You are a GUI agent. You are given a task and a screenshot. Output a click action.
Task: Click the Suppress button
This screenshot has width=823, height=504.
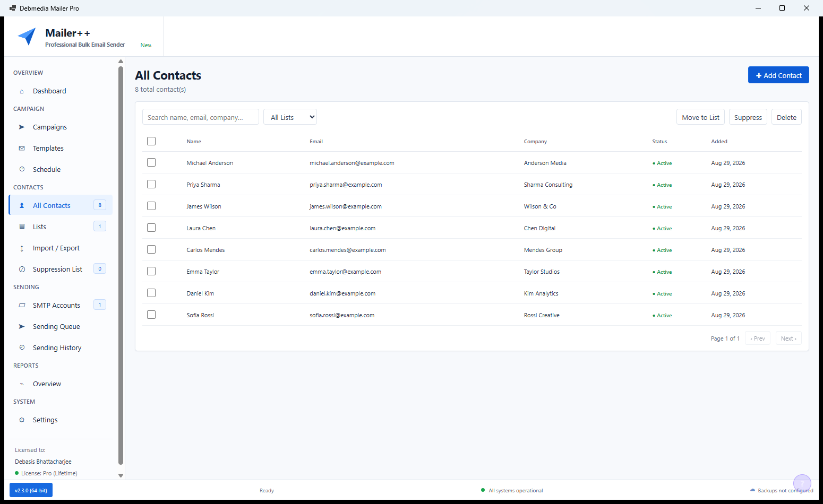[x=748, y=117]
